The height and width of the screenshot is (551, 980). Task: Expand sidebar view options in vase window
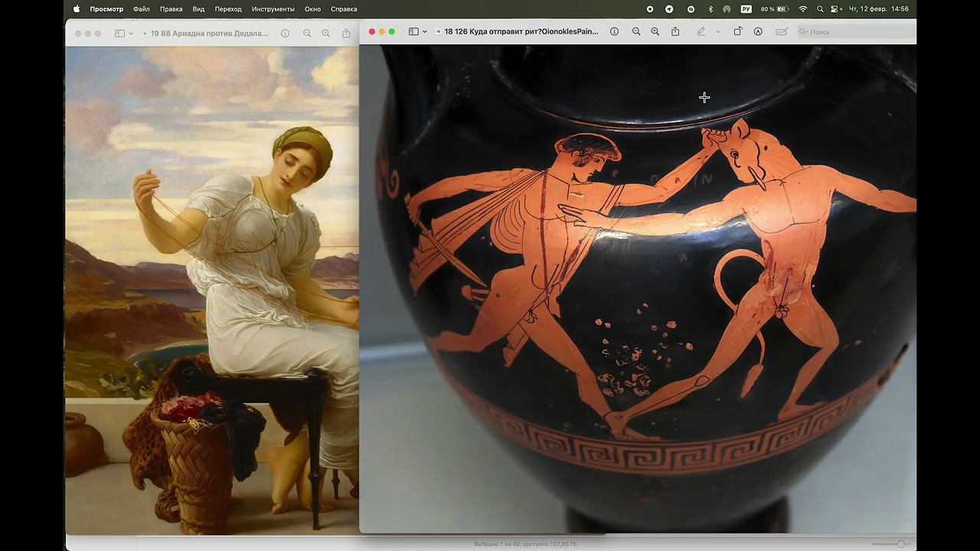425,31
